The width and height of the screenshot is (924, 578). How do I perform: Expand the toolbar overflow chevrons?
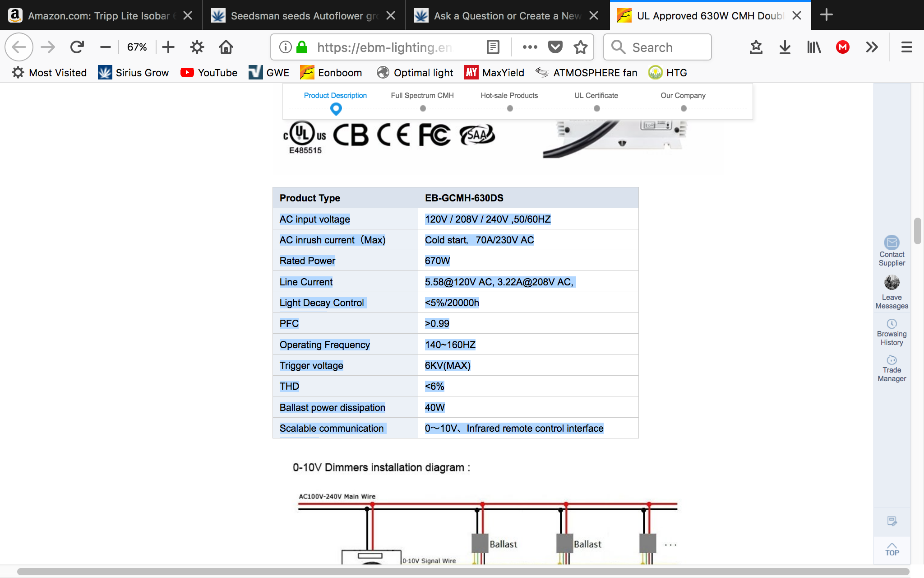click(872, 47)
